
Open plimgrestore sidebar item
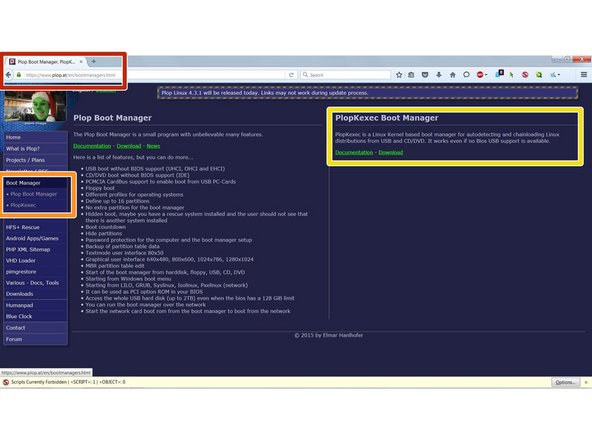[x=35, y=271]
